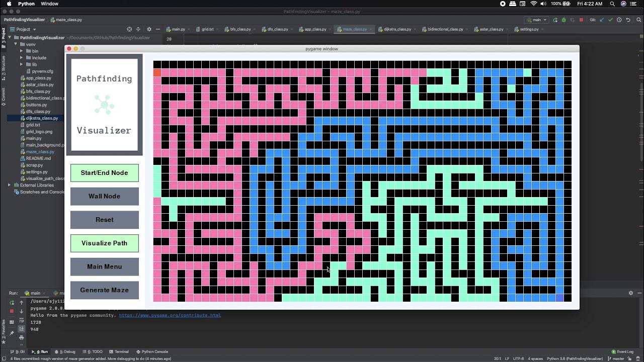Screen dimensions: 644x362
Task: Expand the lib folder
Action: 22,64
